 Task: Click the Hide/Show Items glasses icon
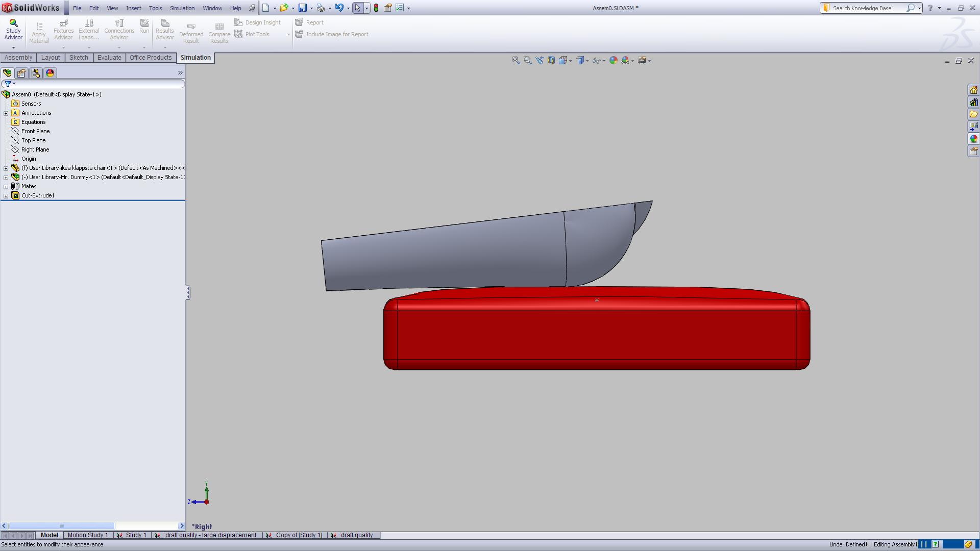[x=596, y=60]
